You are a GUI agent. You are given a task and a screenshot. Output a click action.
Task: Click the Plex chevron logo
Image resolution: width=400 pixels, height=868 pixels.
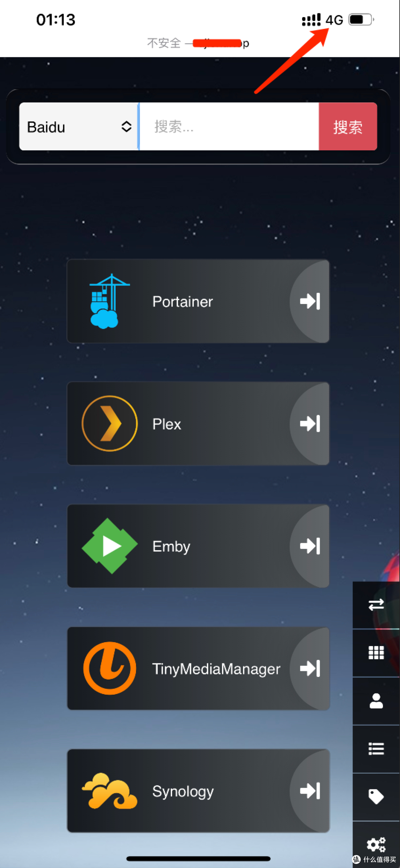110,423
